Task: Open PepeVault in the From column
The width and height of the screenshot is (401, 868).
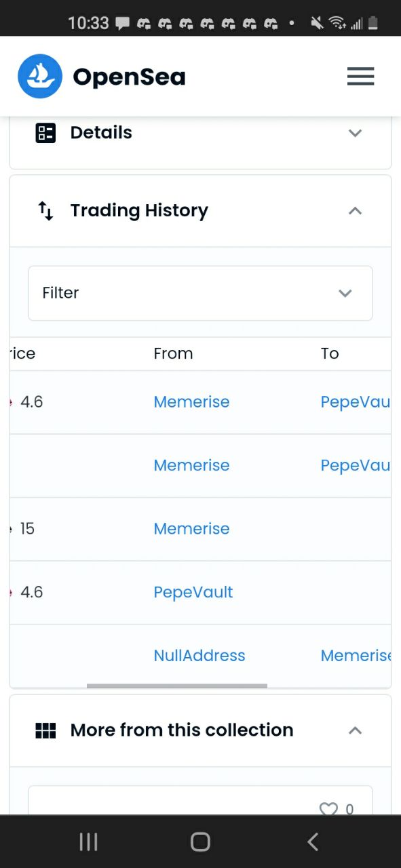Action: 193,592
